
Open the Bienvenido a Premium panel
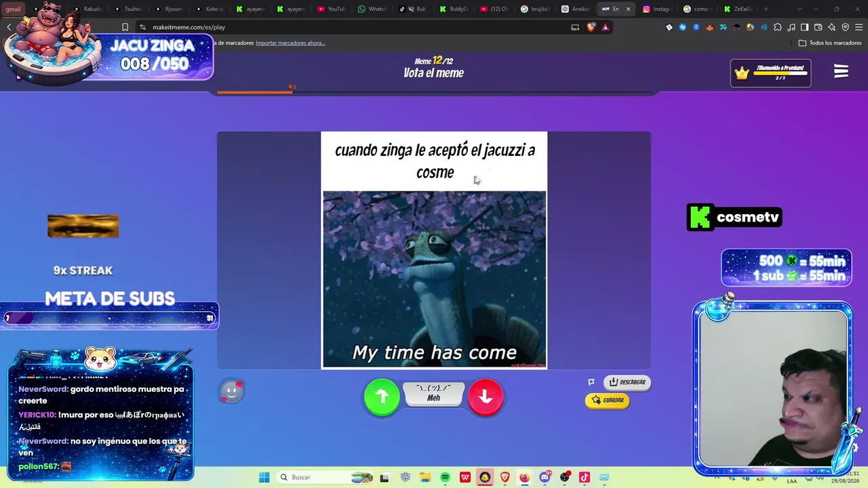tap(770, 73)
